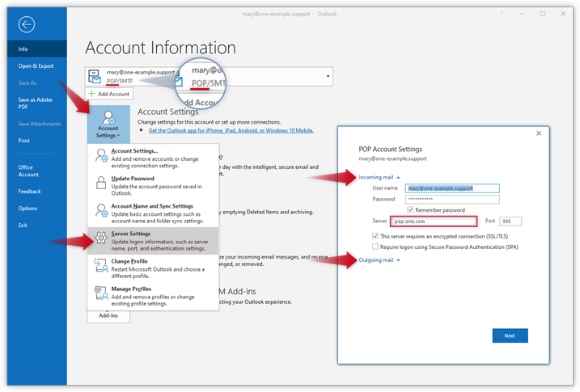Toggle the Remember password checkbox

pyautogui.click(x=410, y=209)
